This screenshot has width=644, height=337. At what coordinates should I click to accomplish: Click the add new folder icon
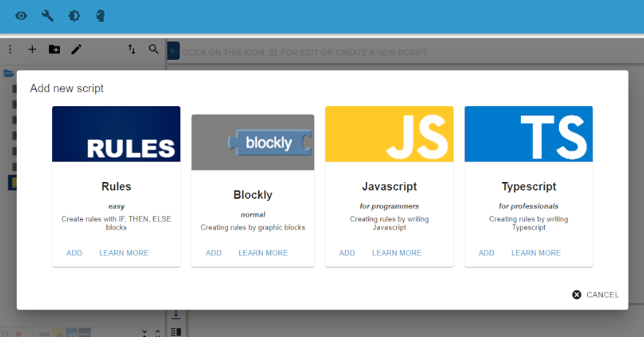tap(54, 50)
